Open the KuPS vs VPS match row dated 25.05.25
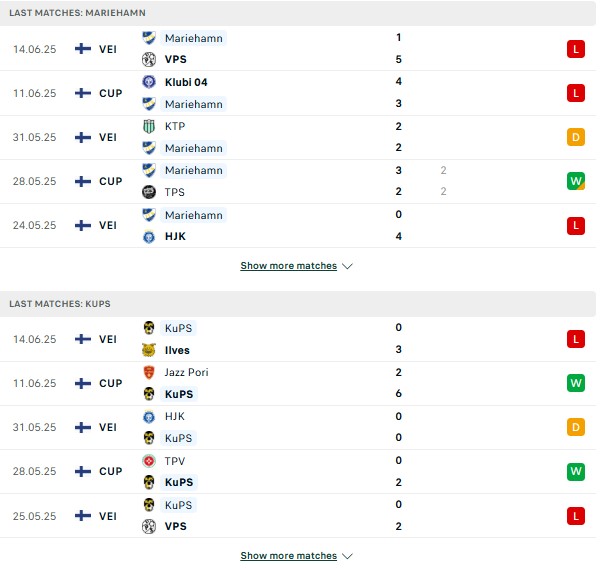600x570 pixels. click(298, 516)
